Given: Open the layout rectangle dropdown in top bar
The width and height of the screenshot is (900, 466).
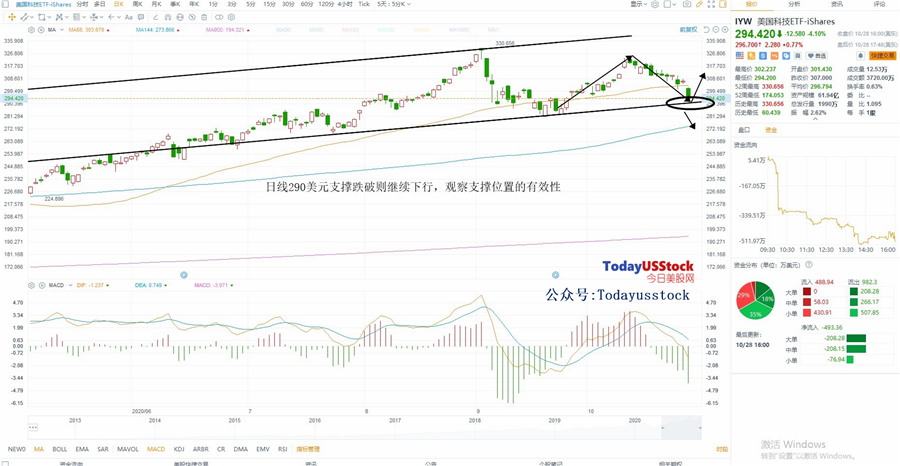Looking at the screenshot, I should click(670, 4).
